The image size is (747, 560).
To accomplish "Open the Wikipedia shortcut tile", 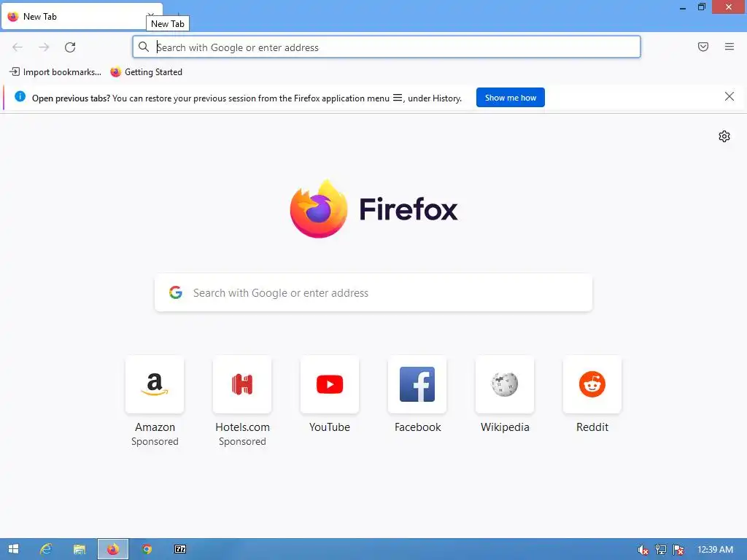I will (505, 394).
